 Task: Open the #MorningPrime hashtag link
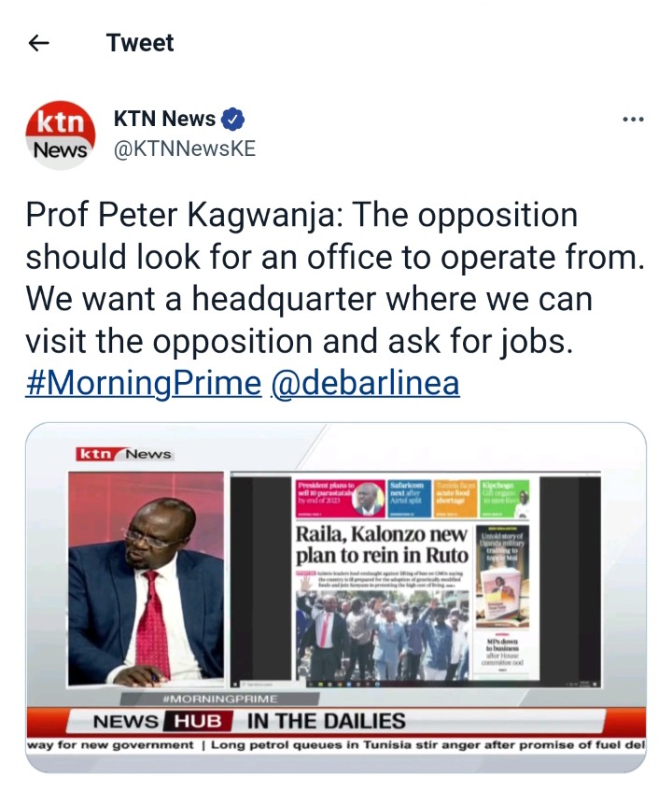point(144,383)
